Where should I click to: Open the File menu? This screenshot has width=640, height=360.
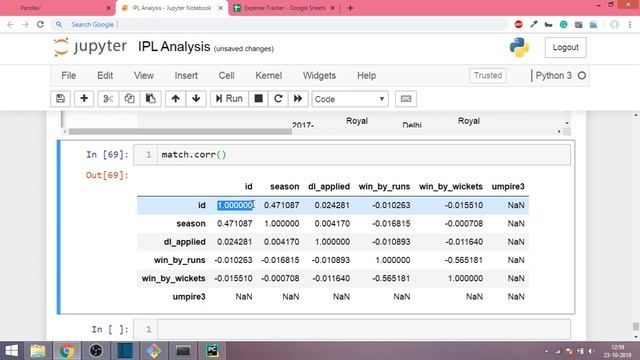coord(69,76)
